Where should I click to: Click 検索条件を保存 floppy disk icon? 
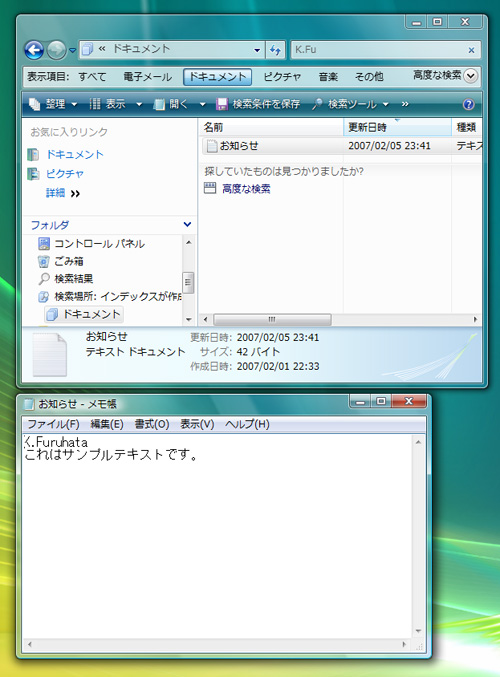pyautogui.click(x=221, y=104)
